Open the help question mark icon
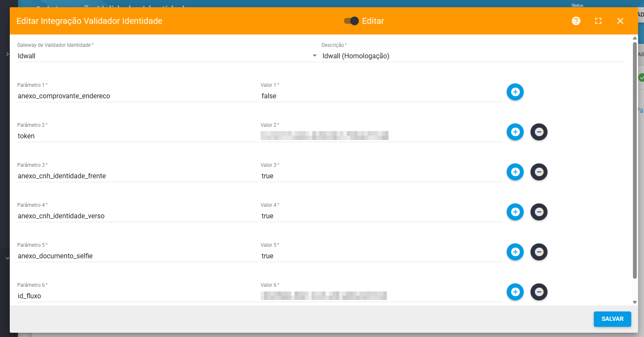The image size is (644, 337). (576, 21)
